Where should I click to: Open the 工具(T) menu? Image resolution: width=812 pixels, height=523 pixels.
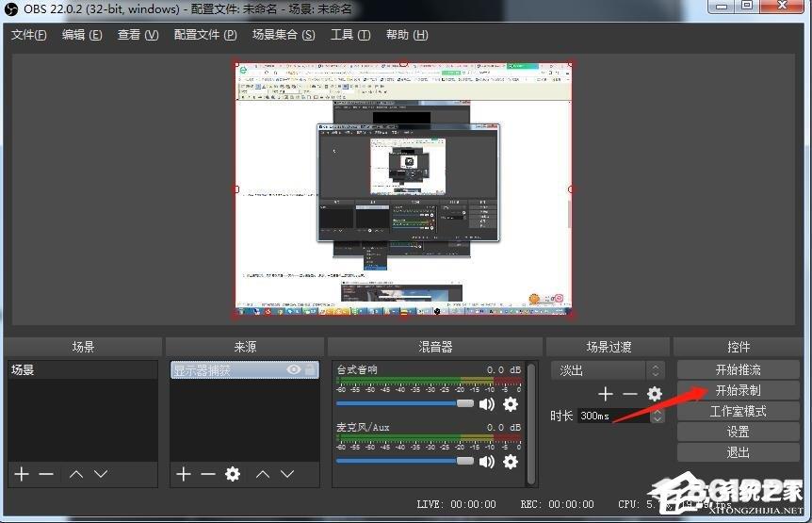[x=350, y=35]
